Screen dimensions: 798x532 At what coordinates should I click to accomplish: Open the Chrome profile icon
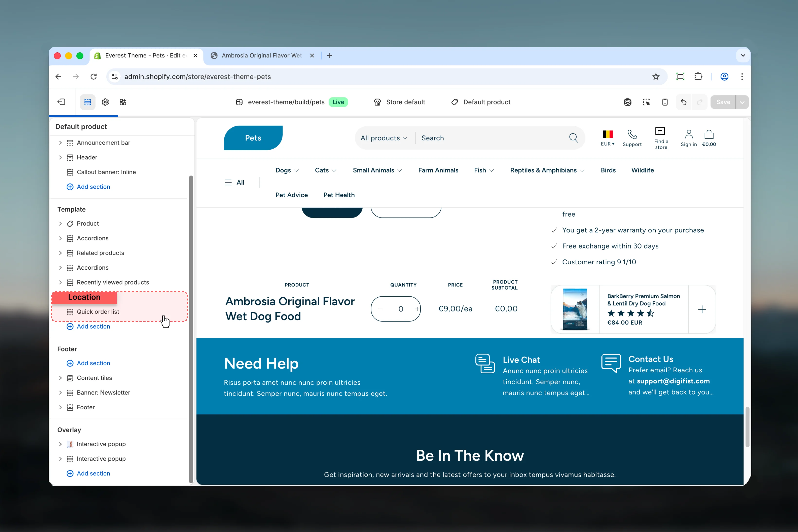point(724,77)
